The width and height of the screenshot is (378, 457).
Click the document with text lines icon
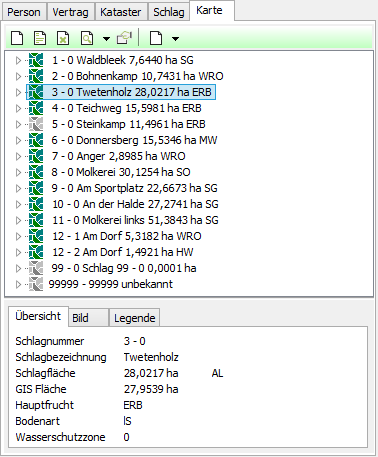(40, 38)
